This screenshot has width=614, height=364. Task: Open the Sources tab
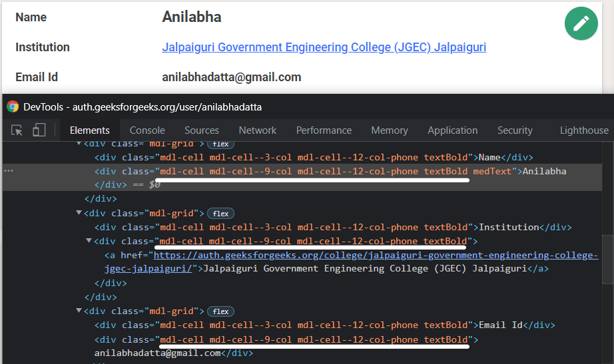click(x=201, y=130)
